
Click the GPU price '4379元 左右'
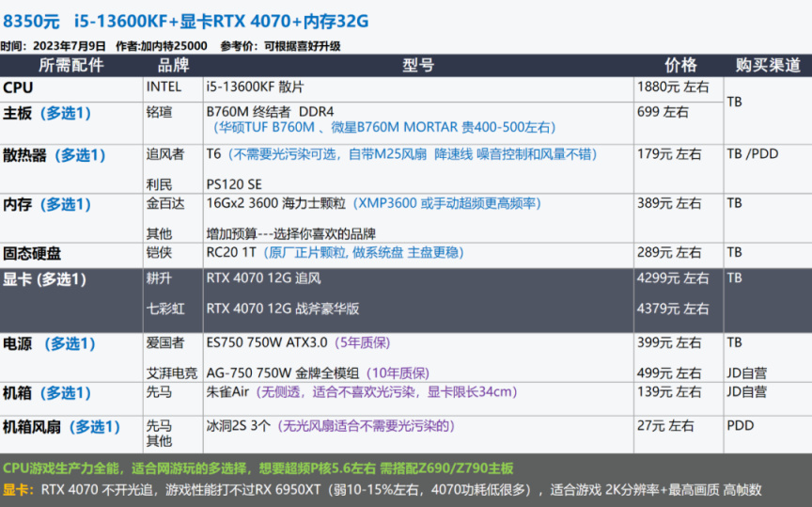tap(673, 309)
